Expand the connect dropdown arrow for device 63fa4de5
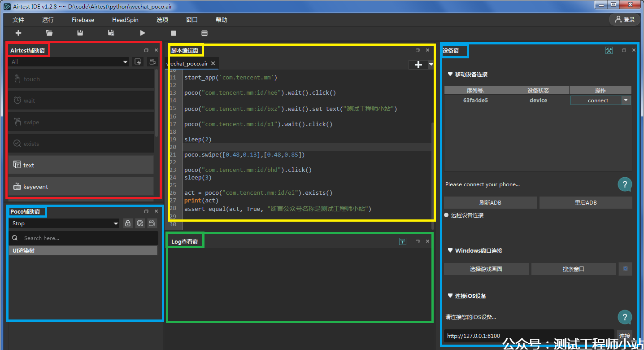Image resolution: width=644 pixels, height=350 pixels. pyautogui.click(x=626, y=101)
